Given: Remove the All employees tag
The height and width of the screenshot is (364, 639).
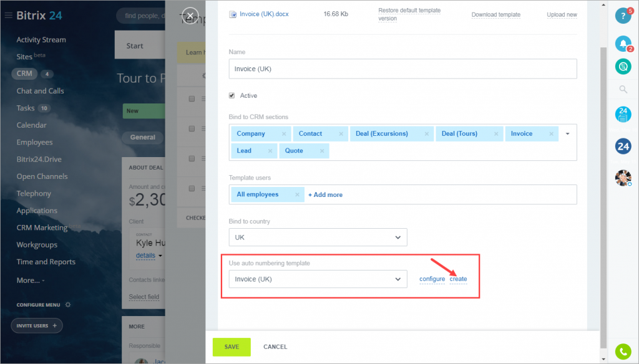Looking at the screenshot, I should click(297, 194).
